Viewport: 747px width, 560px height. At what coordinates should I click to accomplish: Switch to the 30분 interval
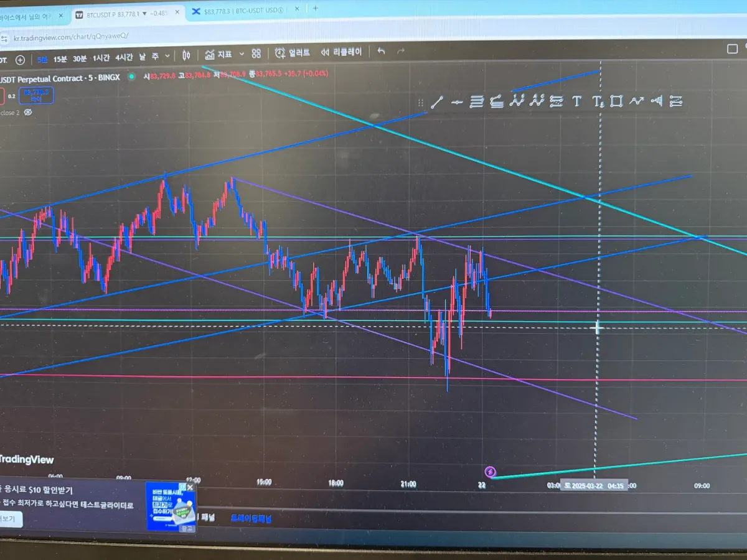pyautogui.click(x=80, y=58)
